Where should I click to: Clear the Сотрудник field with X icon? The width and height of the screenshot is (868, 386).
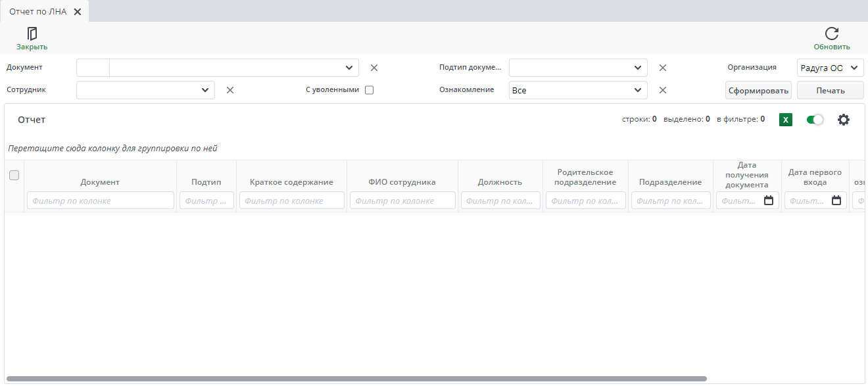[x=230, y=90]
